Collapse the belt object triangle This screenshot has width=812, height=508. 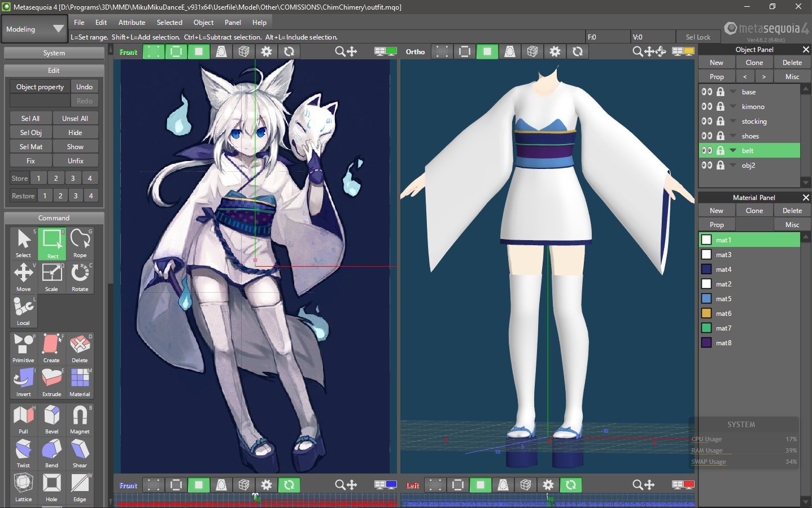733,150
